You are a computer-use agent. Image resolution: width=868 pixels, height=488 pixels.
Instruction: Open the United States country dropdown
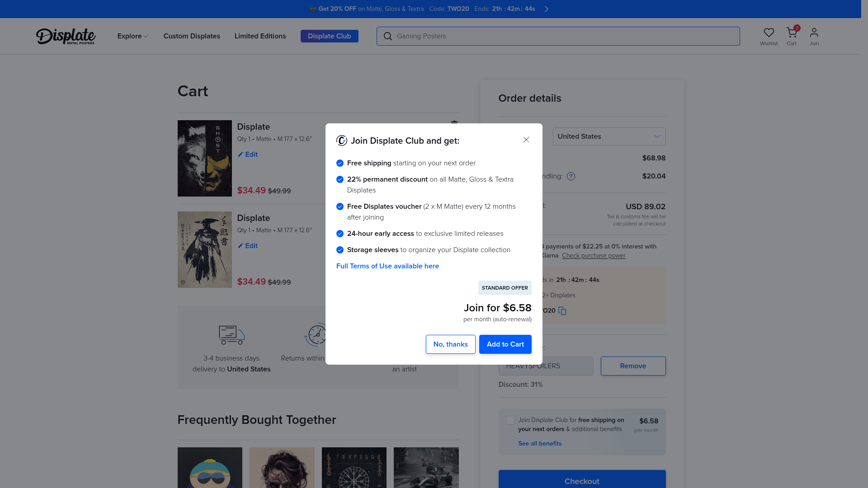609,136
